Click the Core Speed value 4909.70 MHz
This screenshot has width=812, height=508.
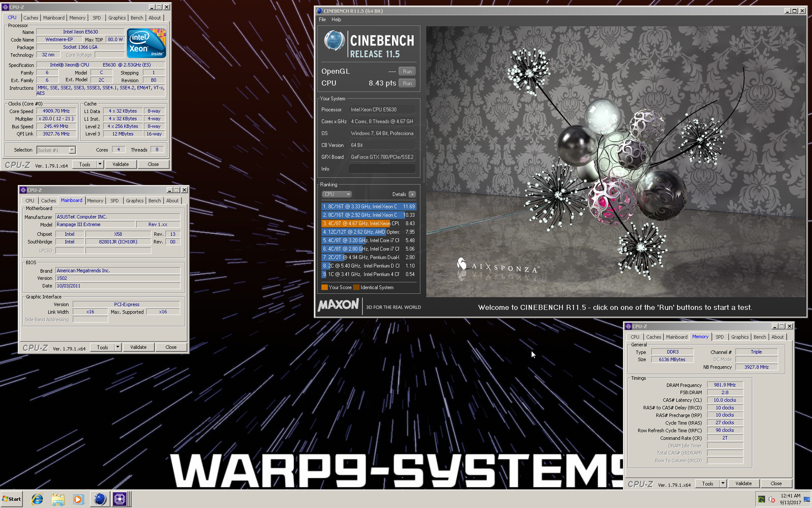(56, 111)
